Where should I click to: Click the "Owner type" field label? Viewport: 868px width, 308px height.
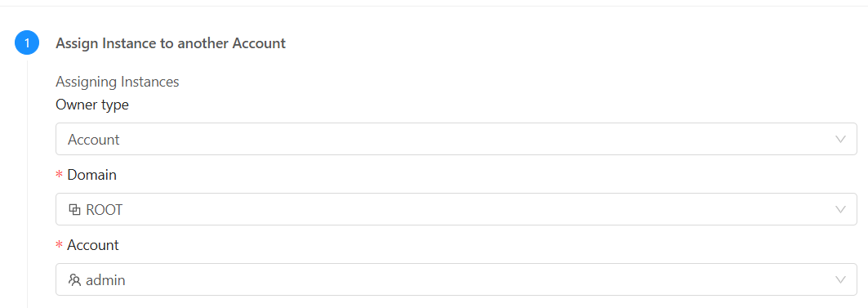(x=92, y=105)
